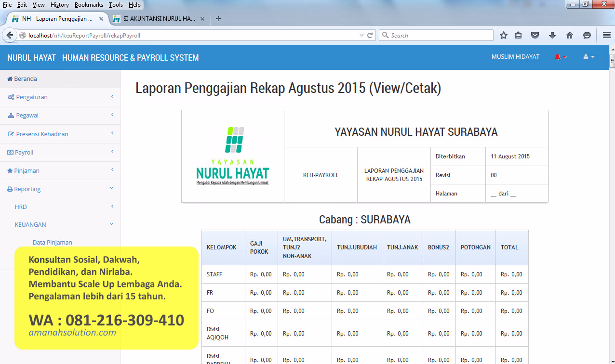Viewport: 615px width, 364px height.
Task: Click the Payroll money icon
Action: 11,153
